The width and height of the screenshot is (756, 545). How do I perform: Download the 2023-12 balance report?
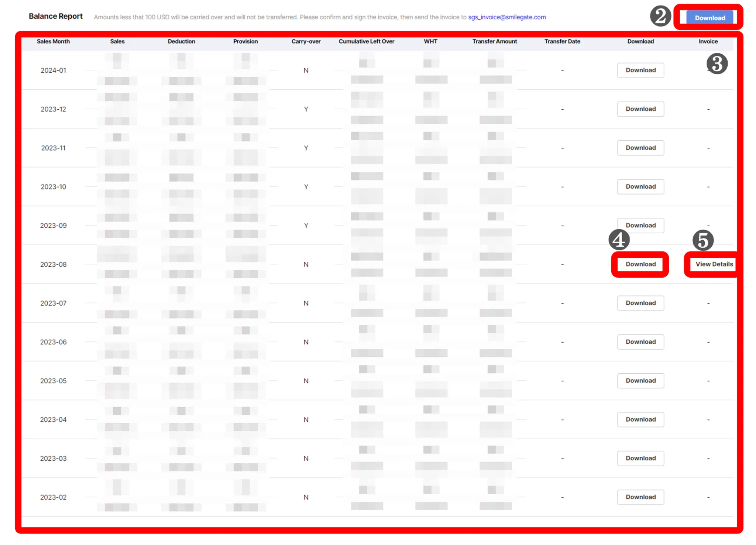click(x=640, y=109)
